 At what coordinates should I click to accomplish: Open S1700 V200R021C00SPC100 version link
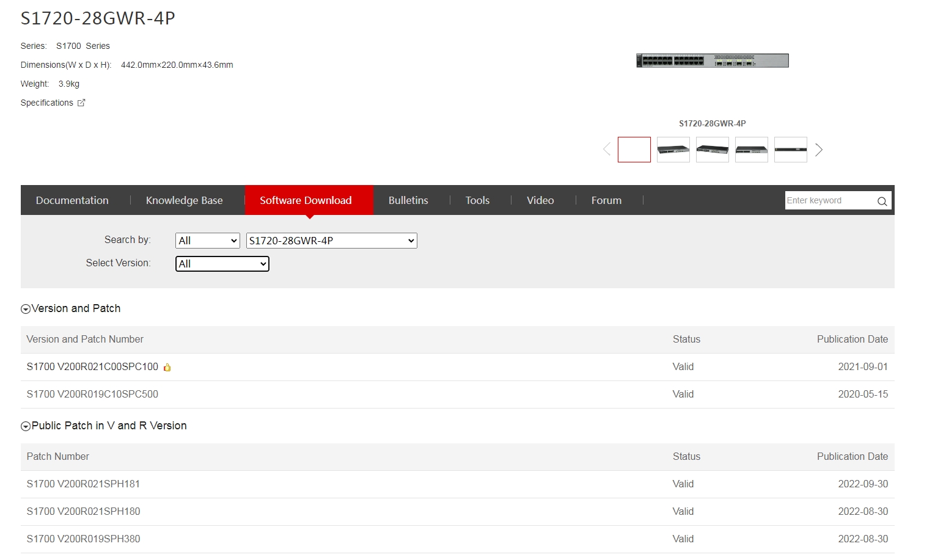tap(92, 367)
